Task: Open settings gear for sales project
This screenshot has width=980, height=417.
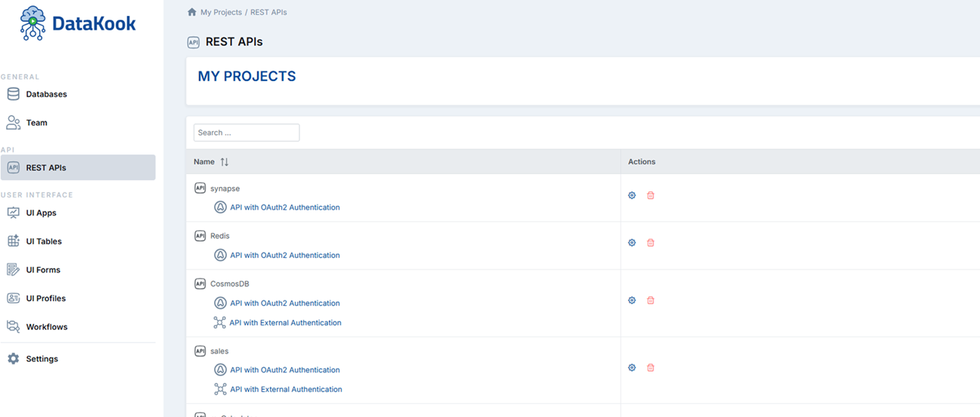Action: pos(632,368)
